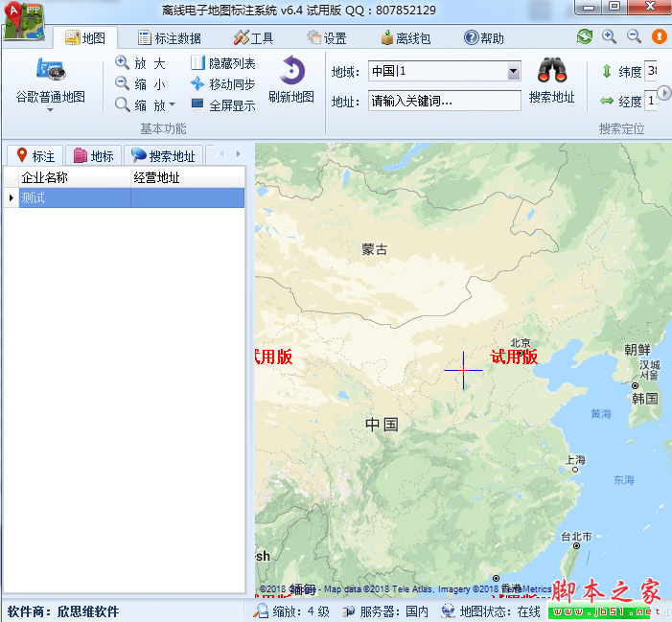Click the zoom-in magnifier in title ribbon
672x622 pixels.
609,36
